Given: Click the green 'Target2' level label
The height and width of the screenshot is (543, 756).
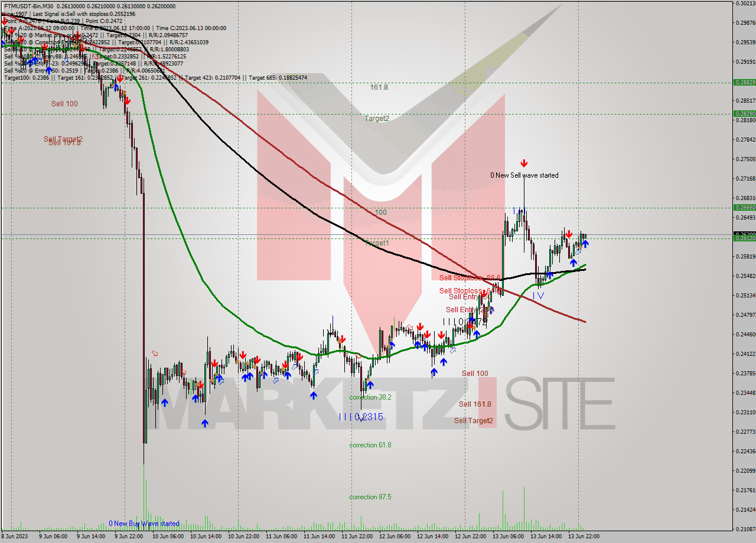Looking at the screenshot, I should (x=377, y=118).
